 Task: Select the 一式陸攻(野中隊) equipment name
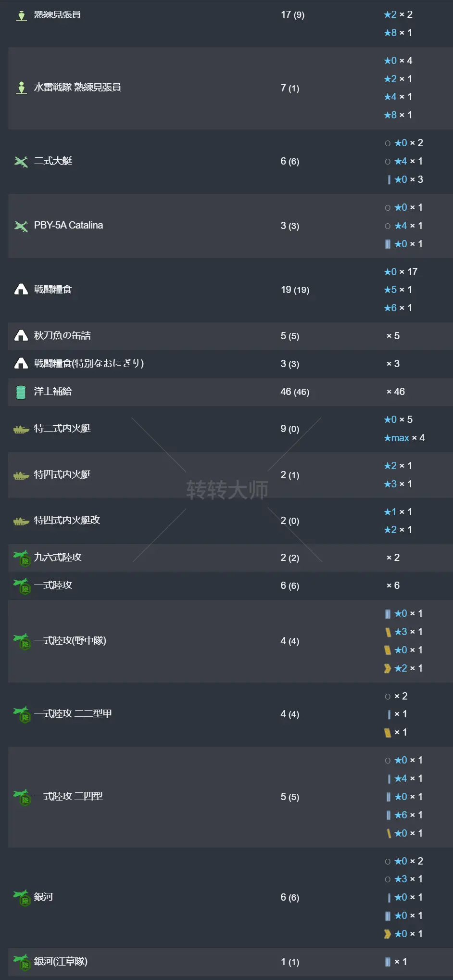(x=70, y=640)
